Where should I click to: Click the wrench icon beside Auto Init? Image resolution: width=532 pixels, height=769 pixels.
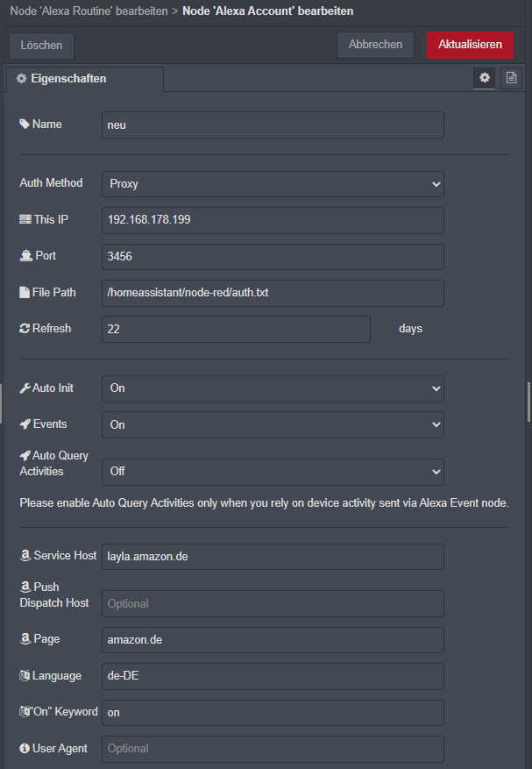pos(25,388)
